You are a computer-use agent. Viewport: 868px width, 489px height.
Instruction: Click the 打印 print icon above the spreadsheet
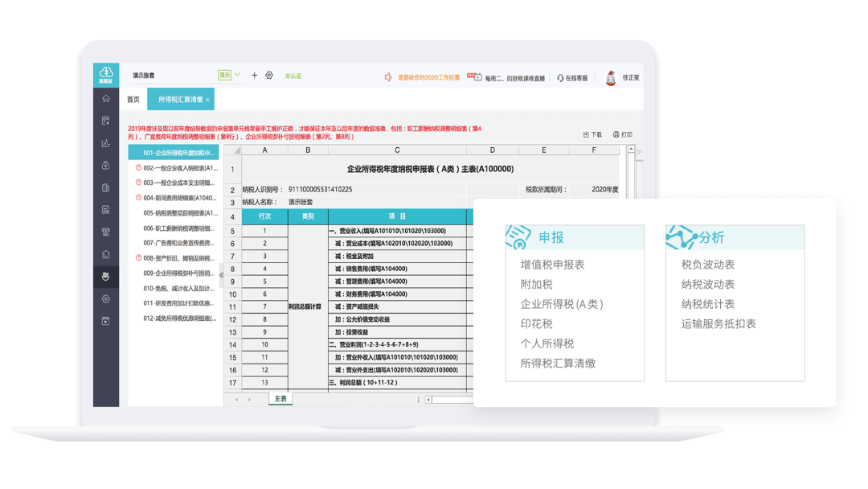(616, 134)
